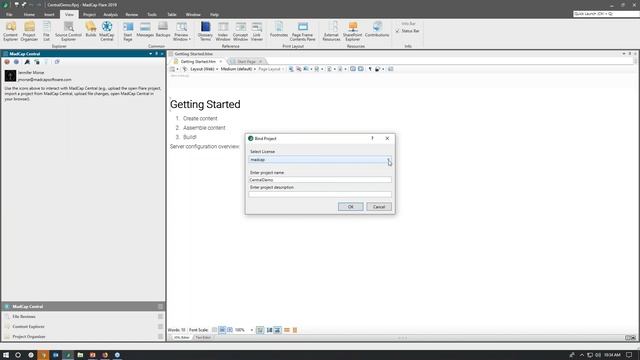Click the paragraph mark icon in editor toolbar

point(370,69)
